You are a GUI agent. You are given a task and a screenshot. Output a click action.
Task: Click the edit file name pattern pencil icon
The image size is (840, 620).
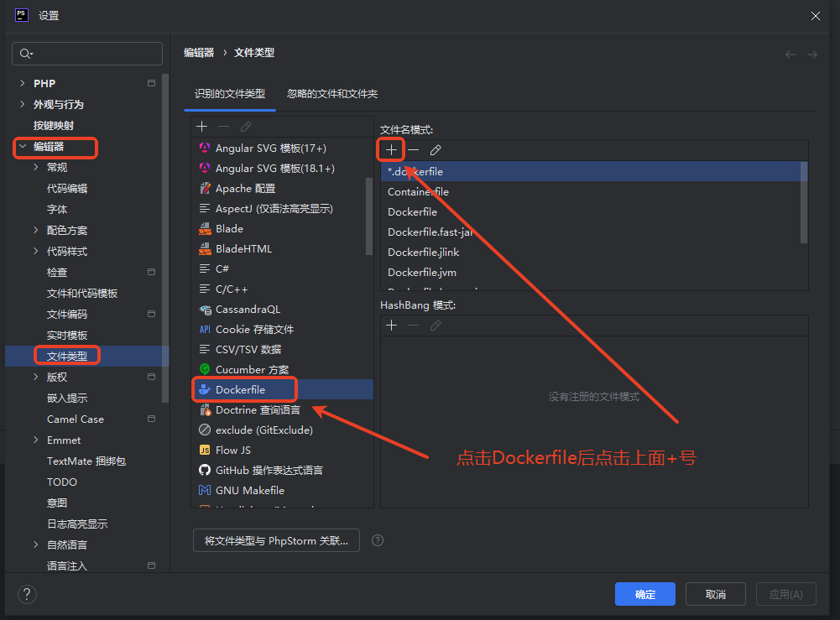435,150
